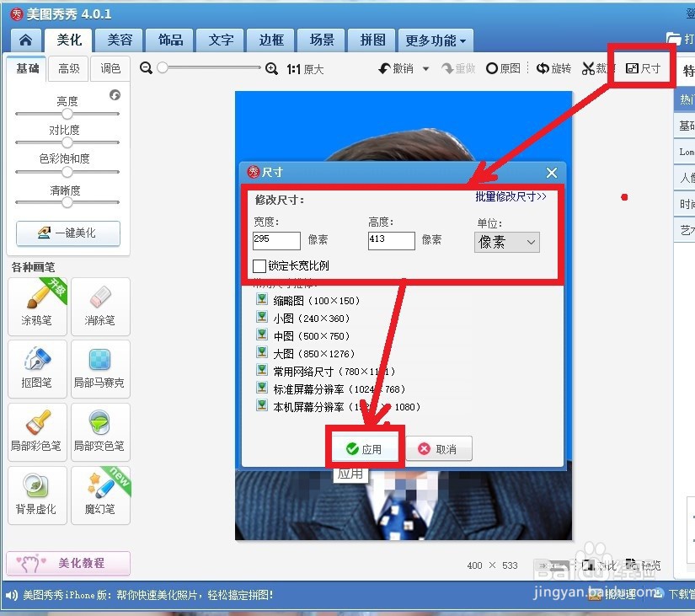
Task: Activate the 局部马赛克 mosaic tool
Action: 101,369
